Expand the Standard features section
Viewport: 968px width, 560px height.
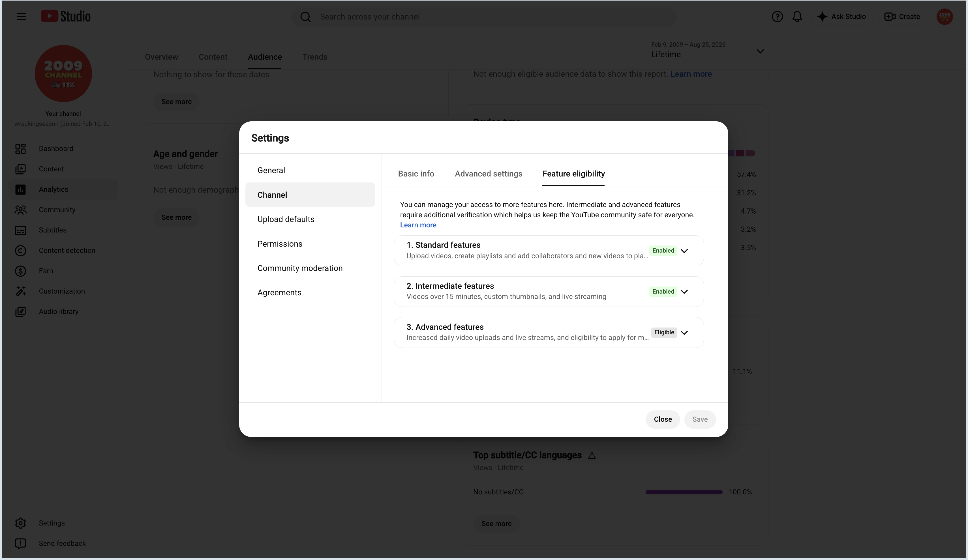[x=684, y=251]
